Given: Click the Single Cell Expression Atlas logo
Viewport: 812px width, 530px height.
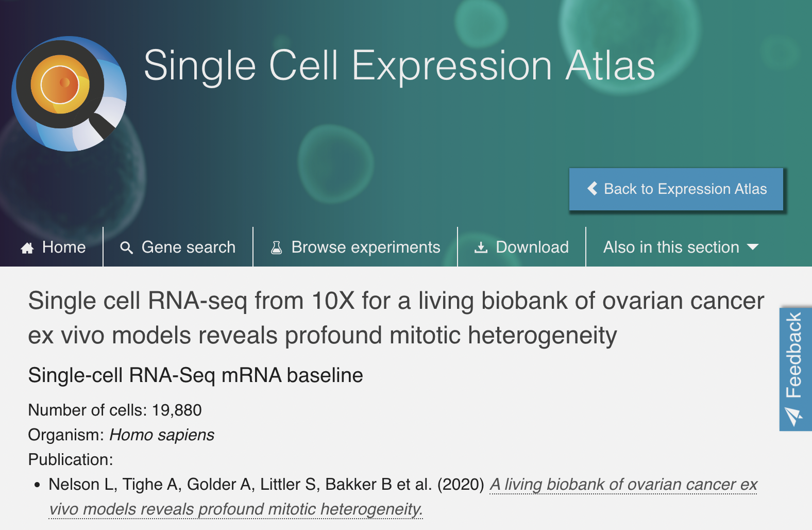Looking at the screenshot, I should click(69, 93).
